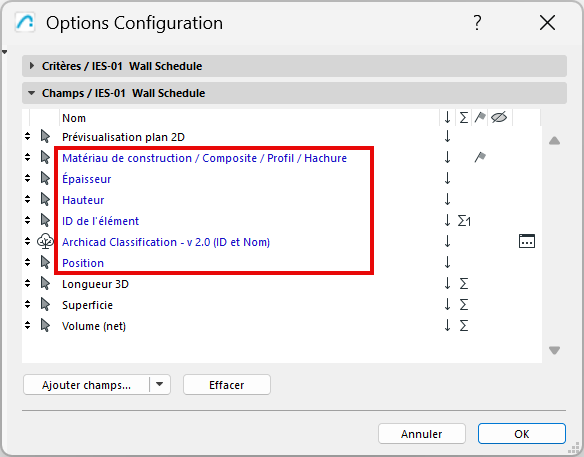The height and width of the screenshot is (457, 584).
Task: Toggle the flag on Matériau de construction row
Action: 480,157
